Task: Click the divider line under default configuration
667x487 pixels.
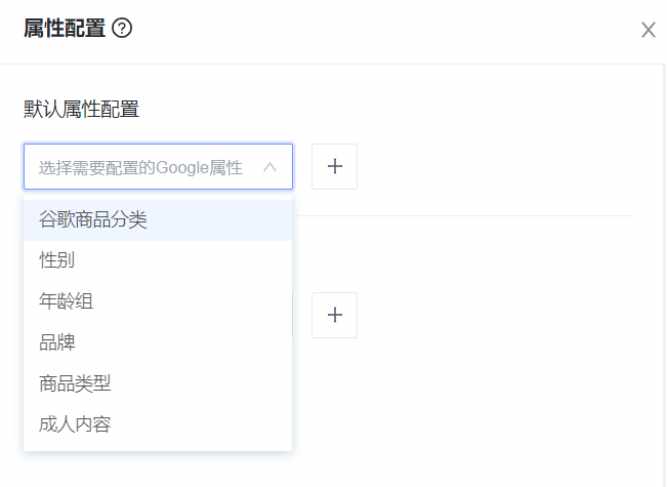Action: 464,216
